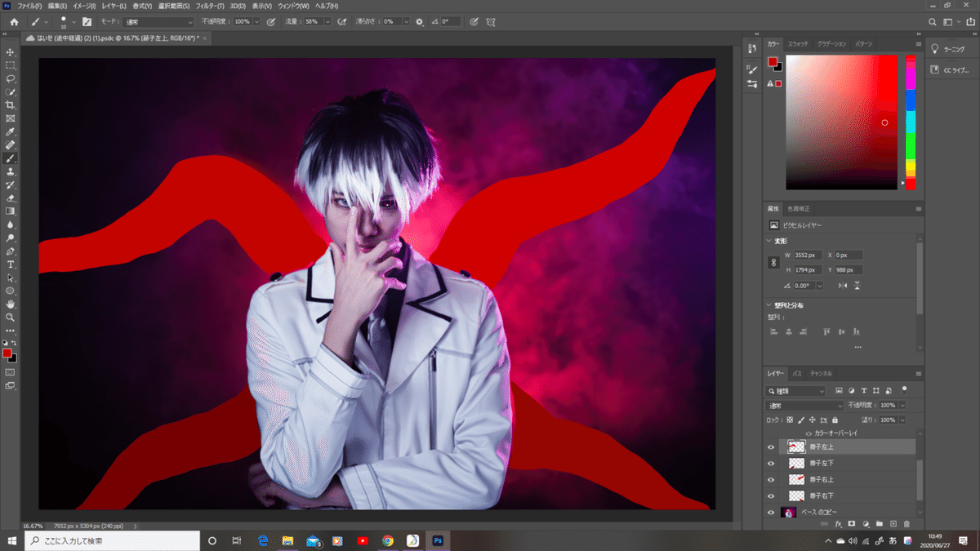Screen dimensions: 980x551
Task: Switch to the 色調補正 tab
Action: (799, 209)
